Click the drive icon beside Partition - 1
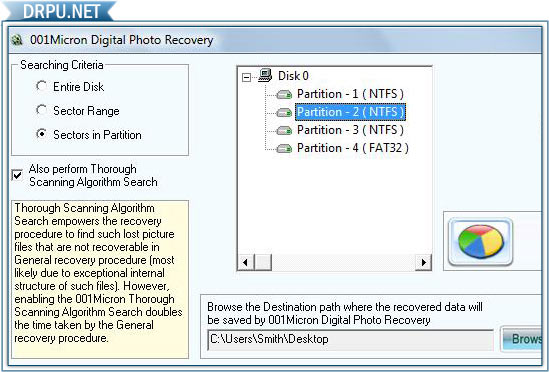 pos(284,95)
